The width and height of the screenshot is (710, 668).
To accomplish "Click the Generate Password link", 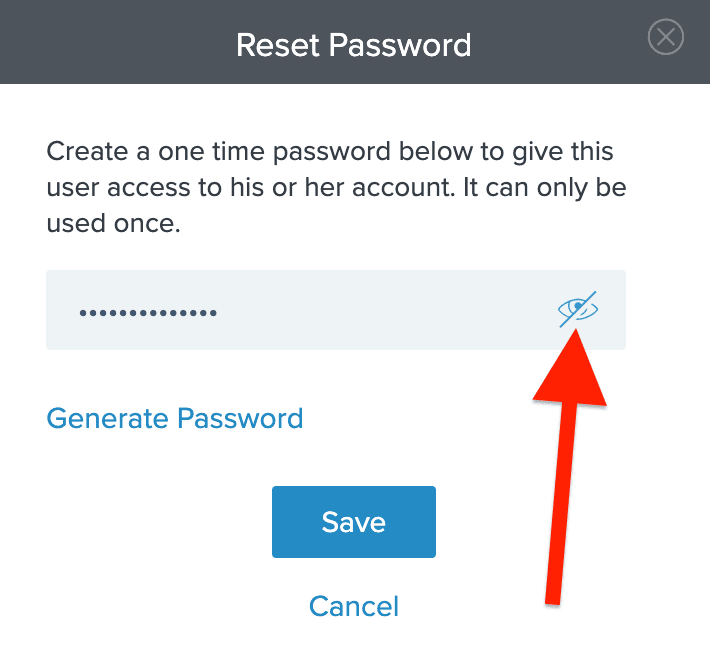I will tap(175, 418).
